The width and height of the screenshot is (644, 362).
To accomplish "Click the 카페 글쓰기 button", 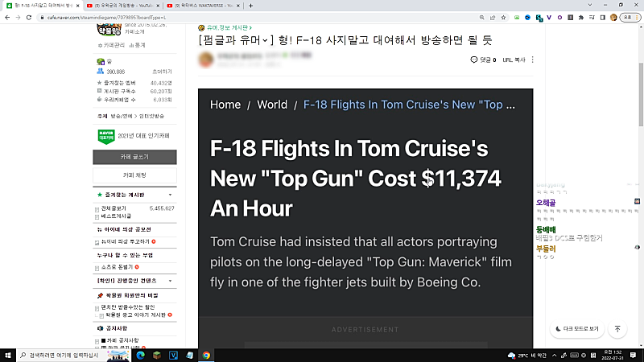I will pos(134,157).
